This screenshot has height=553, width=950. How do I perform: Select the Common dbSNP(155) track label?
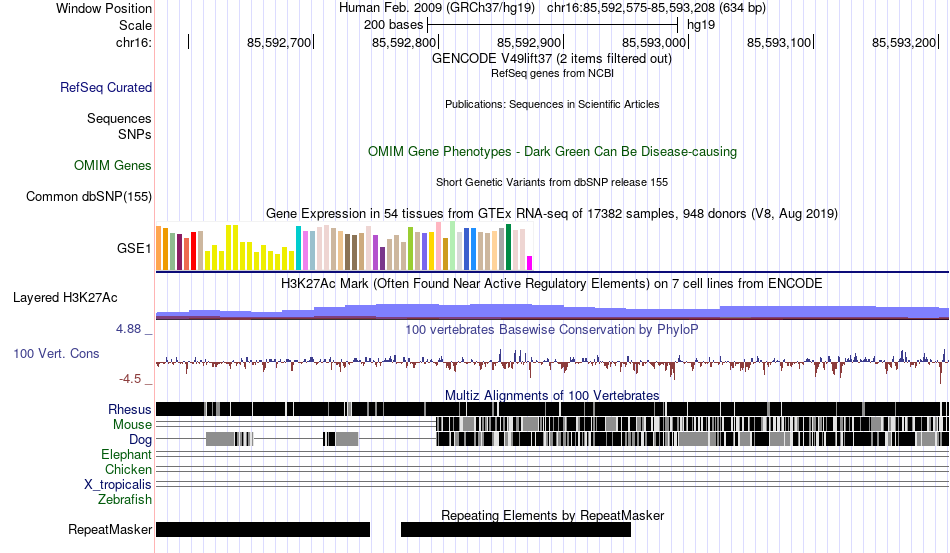[88, 196]
